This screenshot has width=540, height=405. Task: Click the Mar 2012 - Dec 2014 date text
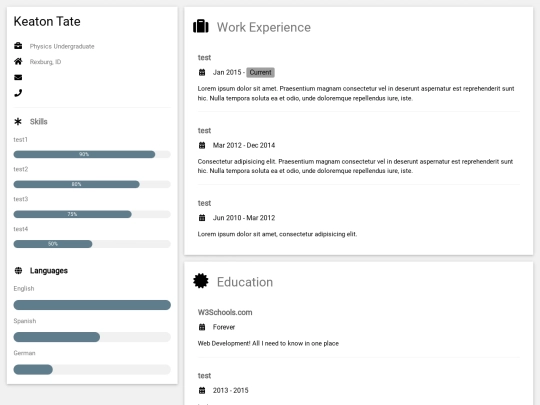click(244, 145)
